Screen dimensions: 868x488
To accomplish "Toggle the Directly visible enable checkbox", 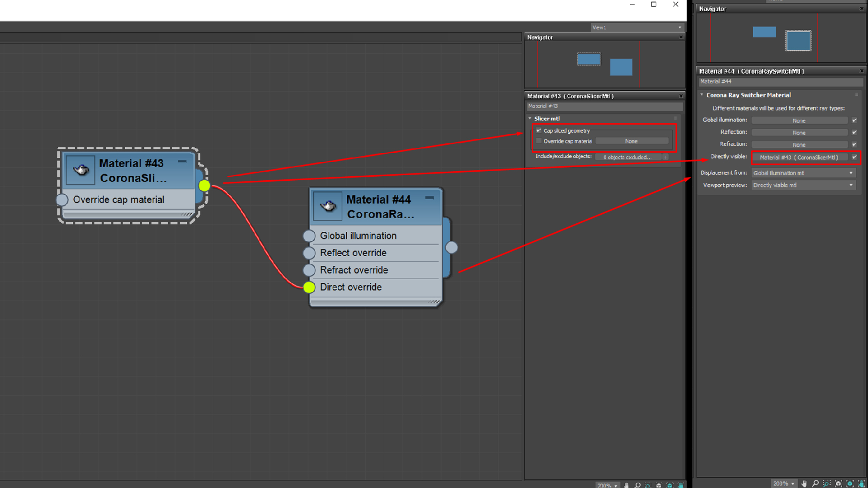I will click(x=854, y=157).
